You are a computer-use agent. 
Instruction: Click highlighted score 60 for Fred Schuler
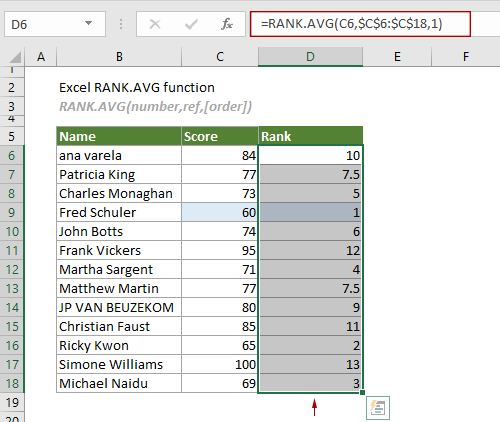click(220, 212)
